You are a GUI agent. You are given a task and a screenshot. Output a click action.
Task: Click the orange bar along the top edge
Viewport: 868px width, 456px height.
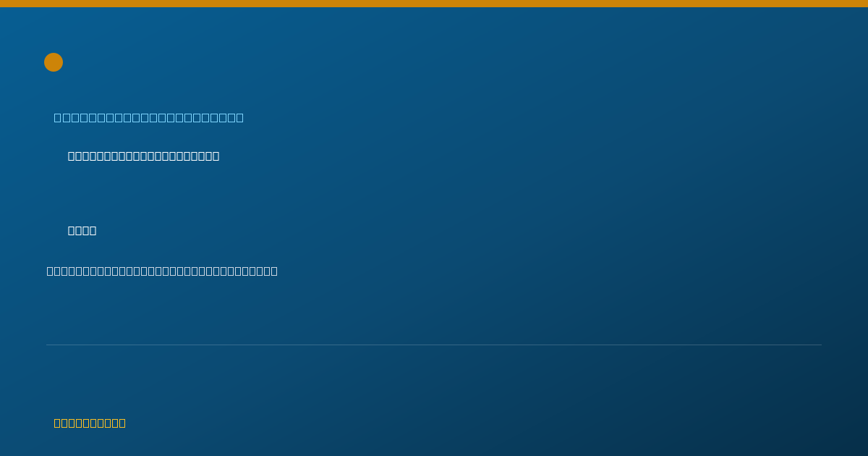point(434,4)
